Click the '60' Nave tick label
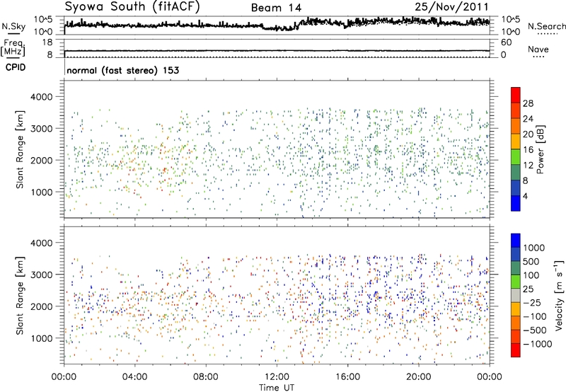The width and height of the screenshot is (566, 392). point(506,42)
